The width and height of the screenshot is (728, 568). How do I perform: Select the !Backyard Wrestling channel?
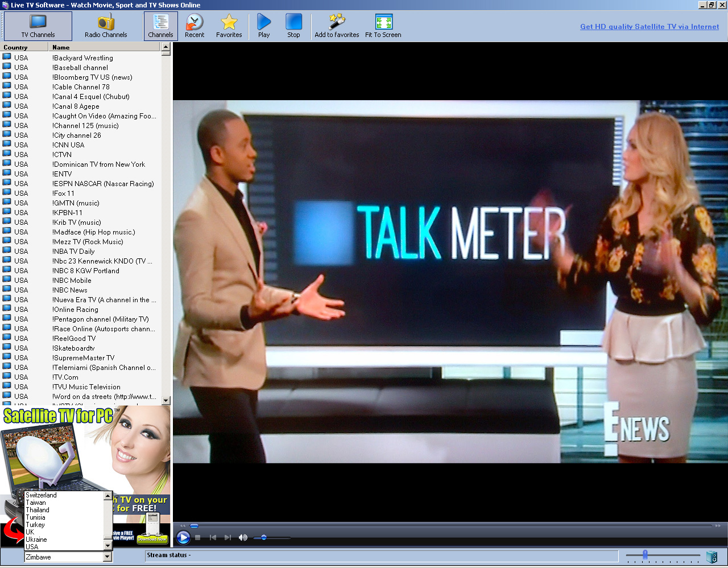(82, 58)
